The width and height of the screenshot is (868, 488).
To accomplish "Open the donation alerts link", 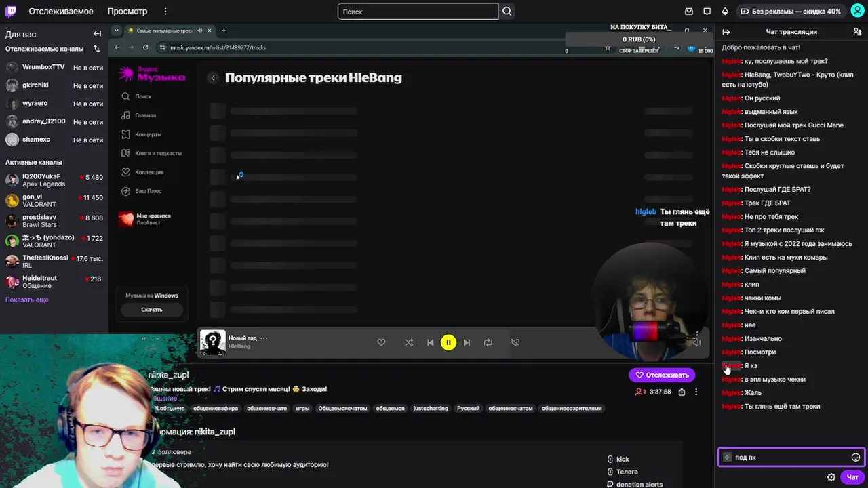I will [x=635, y=485].
